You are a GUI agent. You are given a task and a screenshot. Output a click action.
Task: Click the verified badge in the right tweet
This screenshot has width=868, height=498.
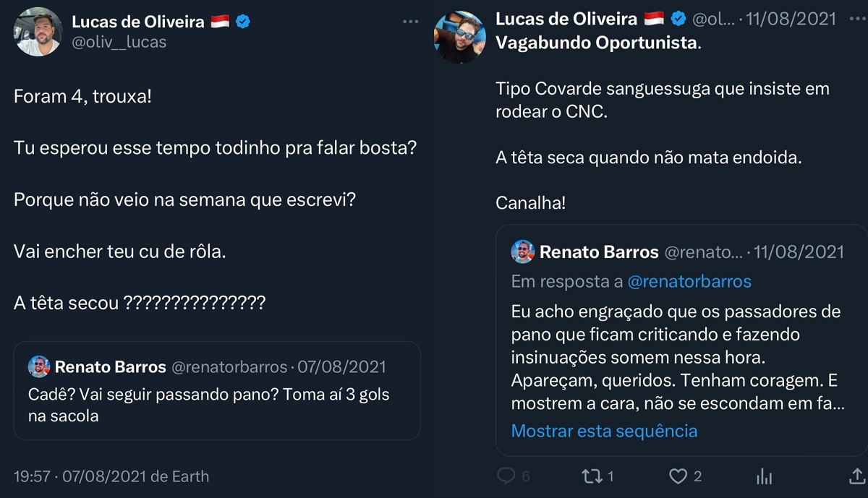point(678,19)
